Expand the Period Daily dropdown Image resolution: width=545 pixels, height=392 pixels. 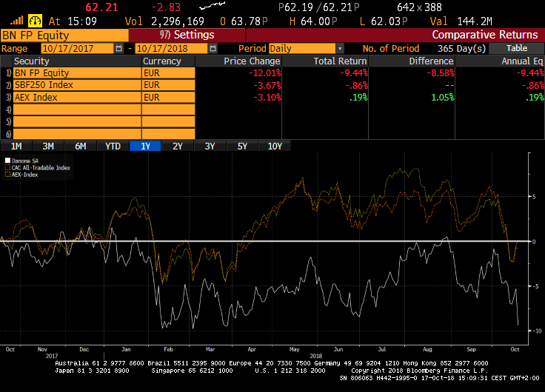click(x=340, y=48)
